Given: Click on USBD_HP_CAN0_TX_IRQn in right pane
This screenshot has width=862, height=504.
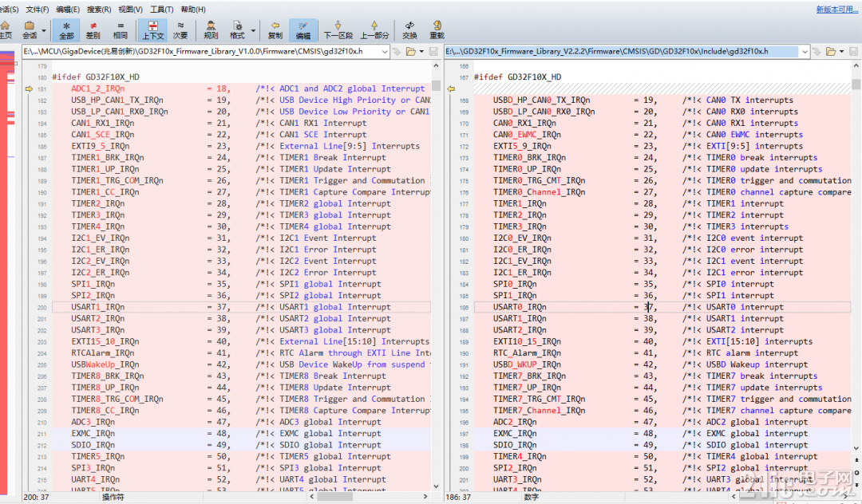Looking at the screenshot, I should click(541, 100).
